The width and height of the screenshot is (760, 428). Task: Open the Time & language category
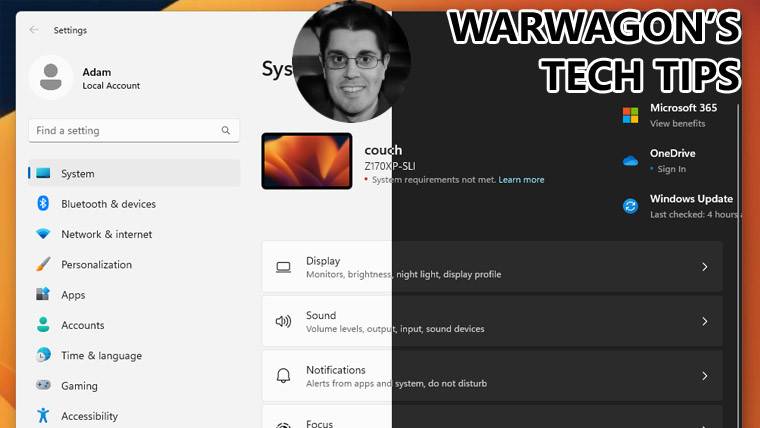click(x=134, y=355)
